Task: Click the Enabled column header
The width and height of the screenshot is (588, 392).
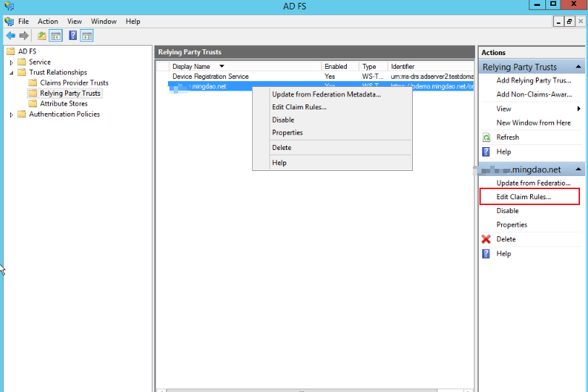Action: (x=340, y=67)
